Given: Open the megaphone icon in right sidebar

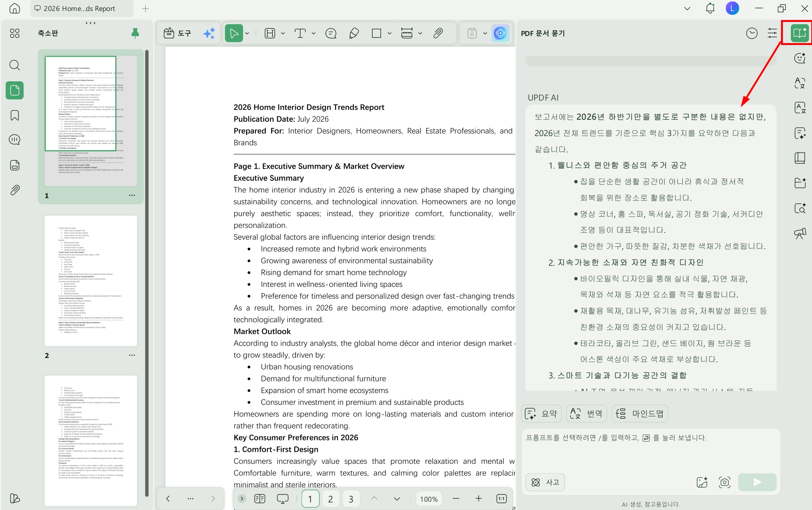Looking at the screenshot, I should [x=800, y=234].
